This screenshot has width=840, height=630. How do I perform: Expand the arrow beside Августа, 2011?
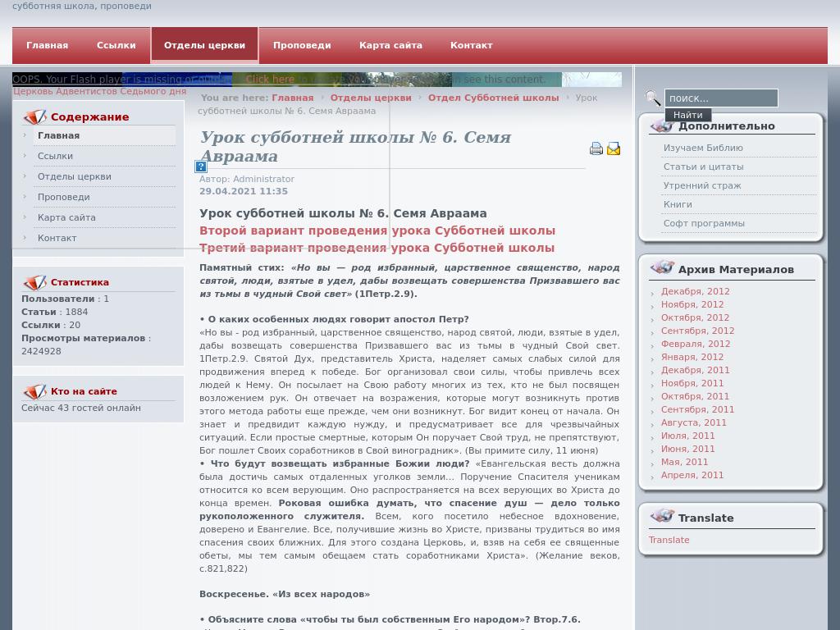[x=652, y=424]
